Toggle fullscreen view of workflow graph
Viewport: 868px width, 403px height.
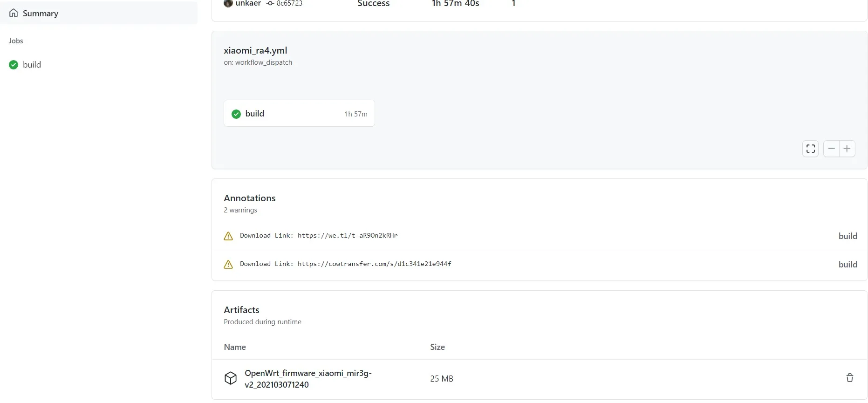810,149
